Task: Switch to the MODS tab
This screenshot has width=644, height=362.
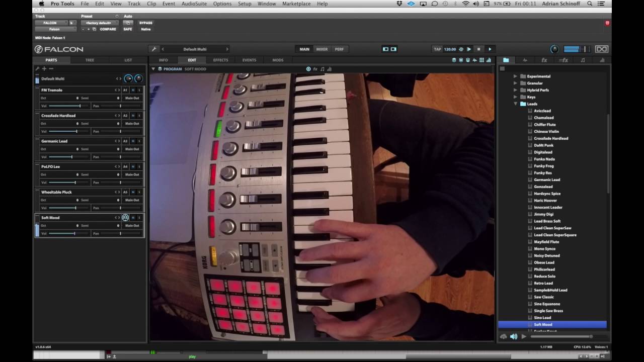Action: tap(278, 60)
